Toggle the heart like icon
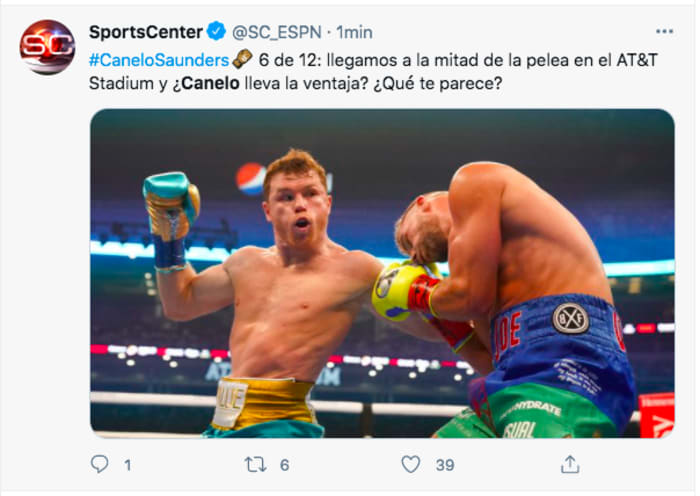The width and height of the screenshot is (700, 496). (411, 464)
